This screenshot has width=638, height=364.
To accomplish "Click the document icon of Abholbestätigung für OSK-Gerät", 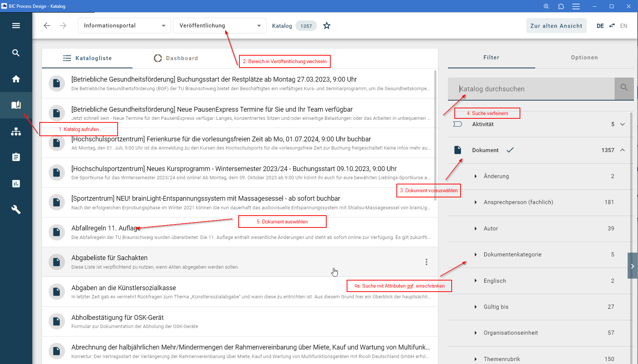I will click(x=57, y=321).
